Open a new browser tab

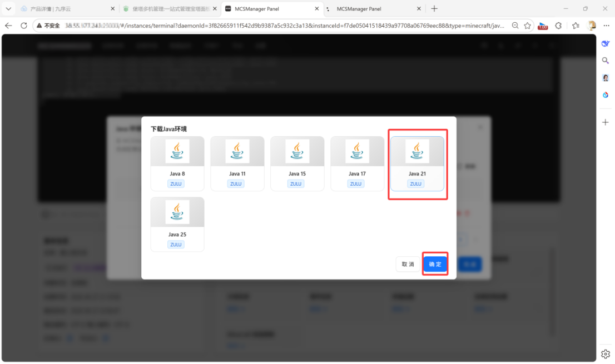434,9
